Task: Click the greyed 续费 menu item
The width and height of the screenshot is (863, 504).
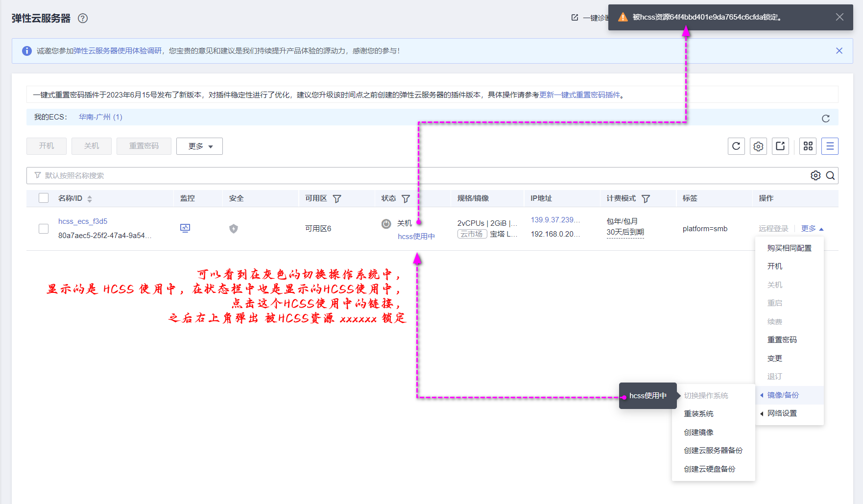Action: click(x=790, y=322)
